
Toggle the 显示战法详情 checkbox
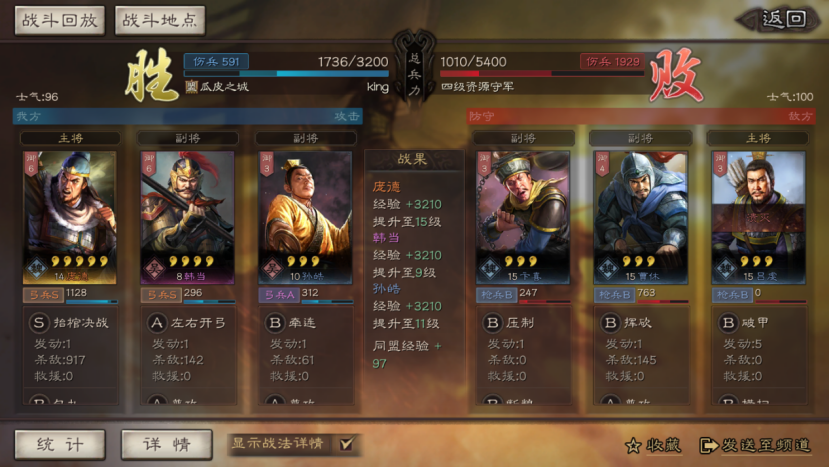(346, 444)
